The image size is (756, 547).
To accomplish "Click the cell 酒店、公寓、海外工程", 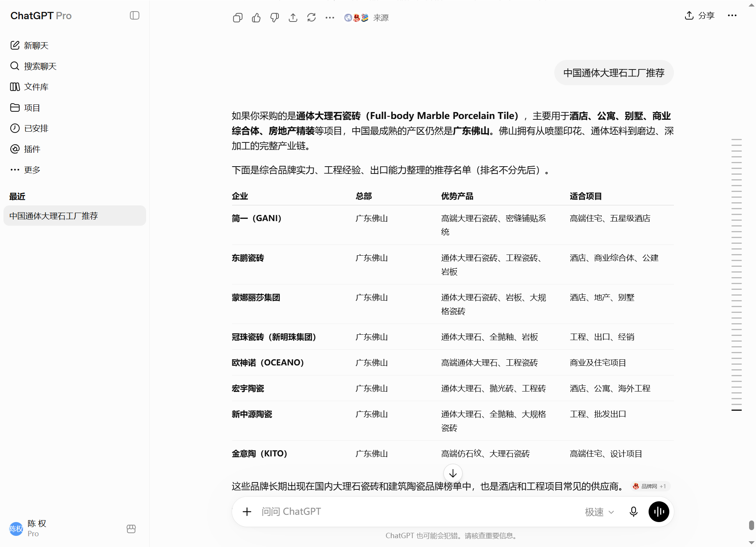I will [610, 388].
